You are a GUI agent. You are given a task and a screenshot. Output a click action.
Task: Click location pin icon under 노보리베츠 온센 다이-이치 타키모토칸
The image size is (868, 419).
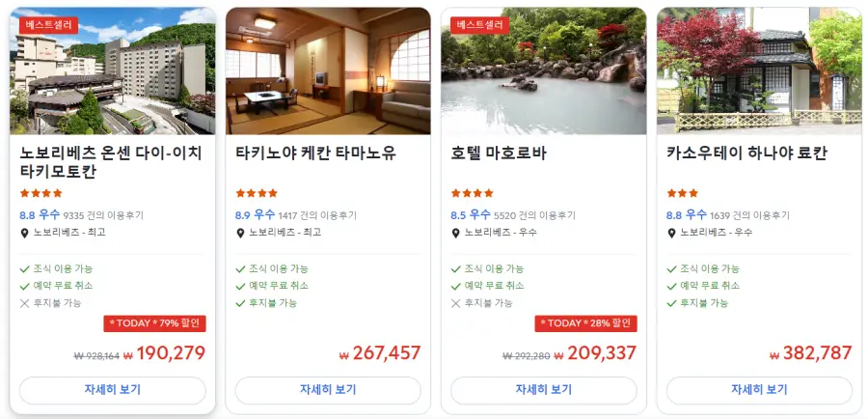pos(24,233)
